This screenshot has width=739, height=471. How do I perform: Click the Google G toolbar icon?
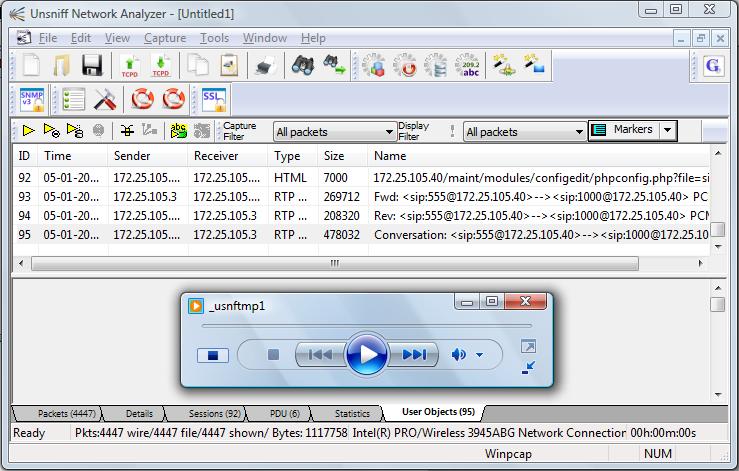pyautogui.click(x=713, y=65)
